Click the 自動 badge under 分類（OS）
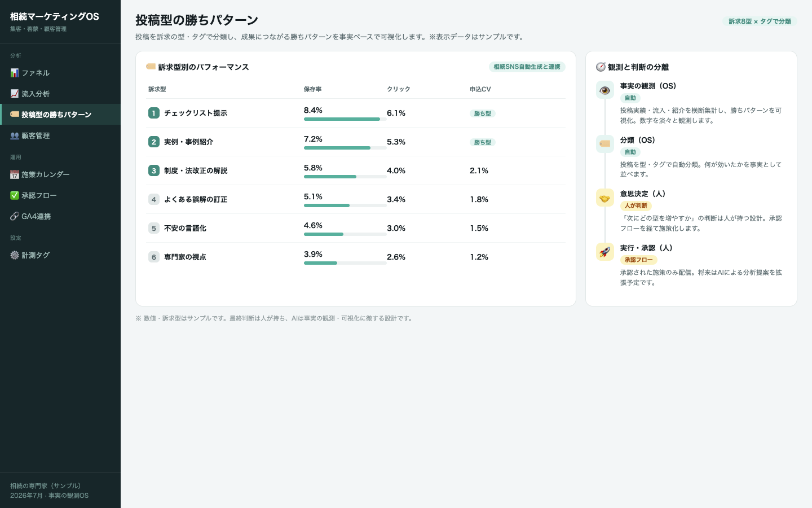 click(630, 152)
